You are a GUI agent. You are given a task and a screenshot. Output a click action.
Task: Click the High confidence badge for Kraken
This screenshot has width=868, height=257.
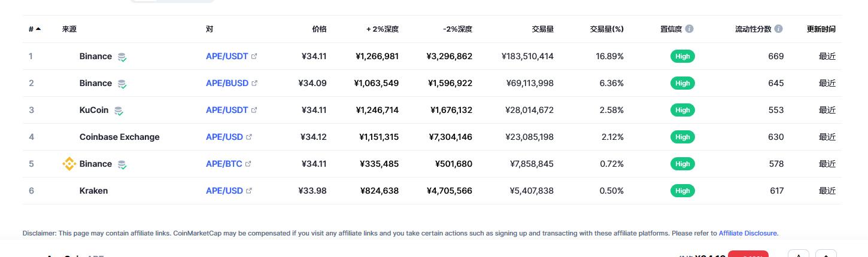682,191
